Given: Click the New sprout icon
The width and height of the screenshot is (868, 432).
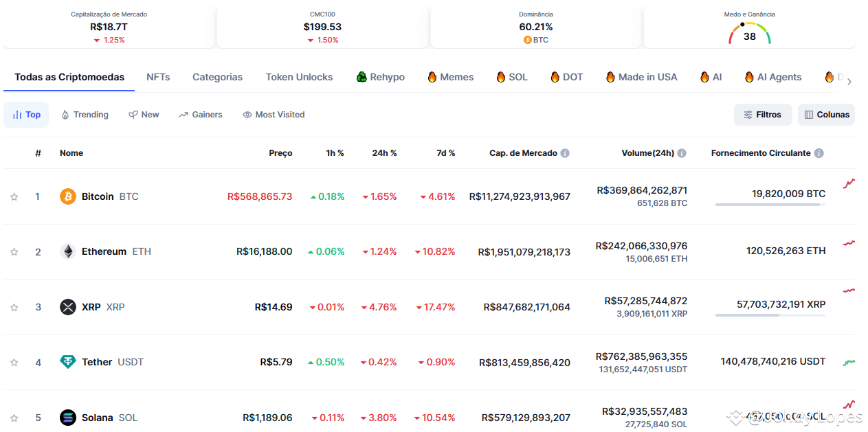Looking at the screenshot, I should [133, 115].
